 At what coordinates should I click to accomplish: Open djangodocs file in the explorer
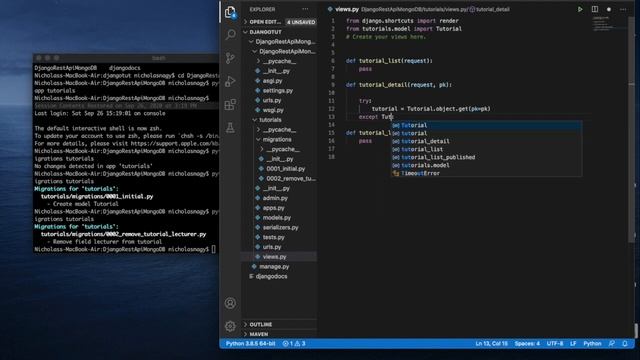271,276
